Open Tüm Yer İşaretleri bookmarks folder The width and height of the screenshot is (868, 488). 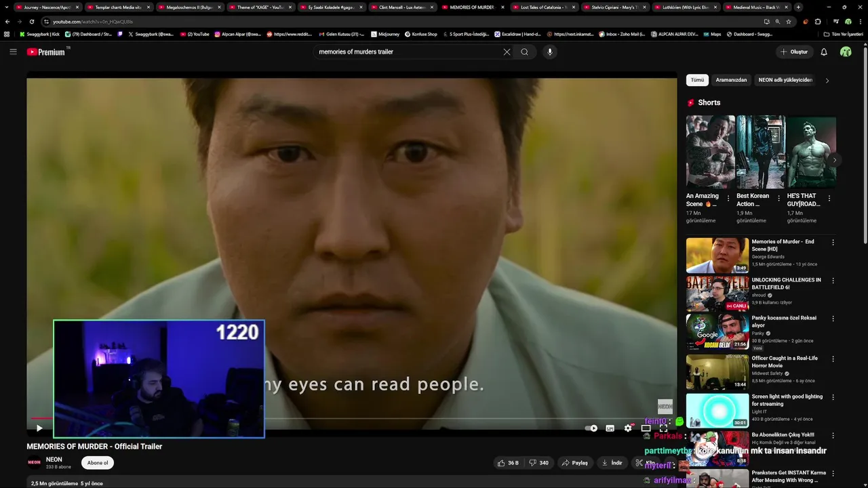pyautogui.click(x=844, y=34)
